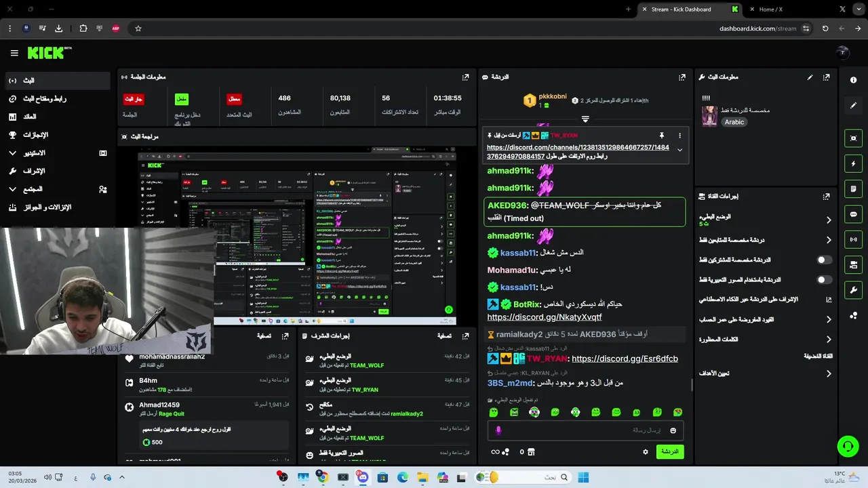Screen dimensions: 868x488
Task: Open the info icon in right rail
Action: click(x=853, y=80)
